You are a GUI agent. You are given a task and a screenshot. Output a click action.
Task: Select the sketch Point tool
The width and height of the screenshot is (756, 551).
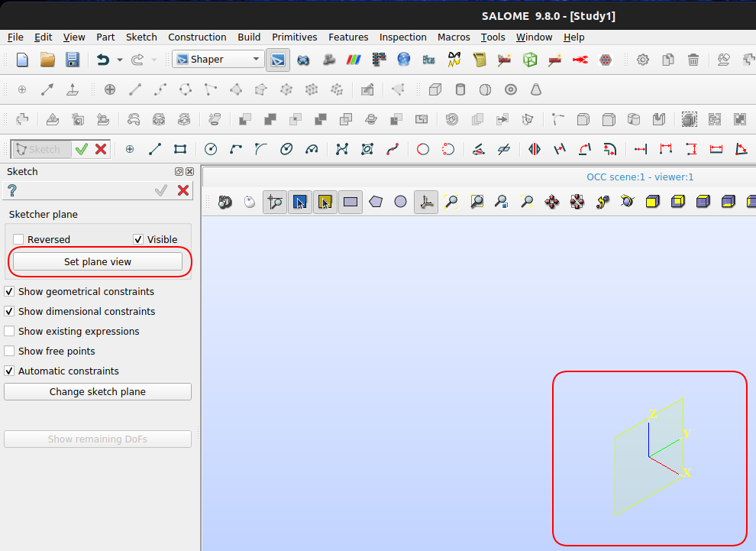[130, 149]
